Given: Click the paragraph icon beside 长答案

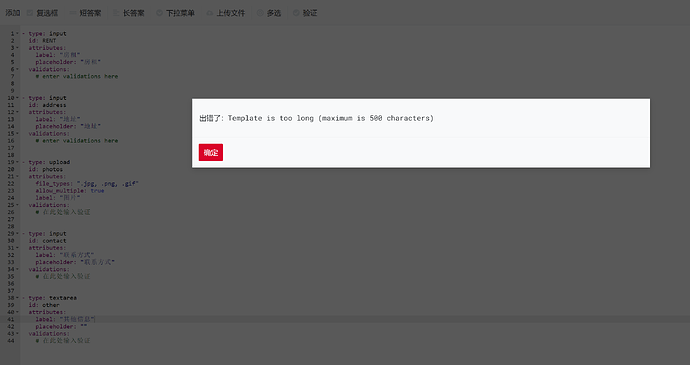Looking at the screenshot, I should [x=116, y=13].
